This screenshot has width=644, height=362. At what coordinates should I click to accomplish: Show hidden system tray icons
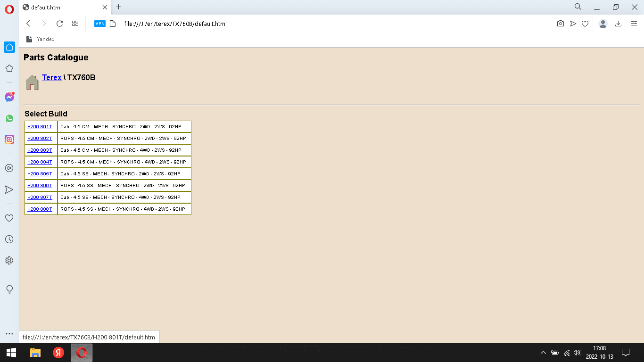543,353
